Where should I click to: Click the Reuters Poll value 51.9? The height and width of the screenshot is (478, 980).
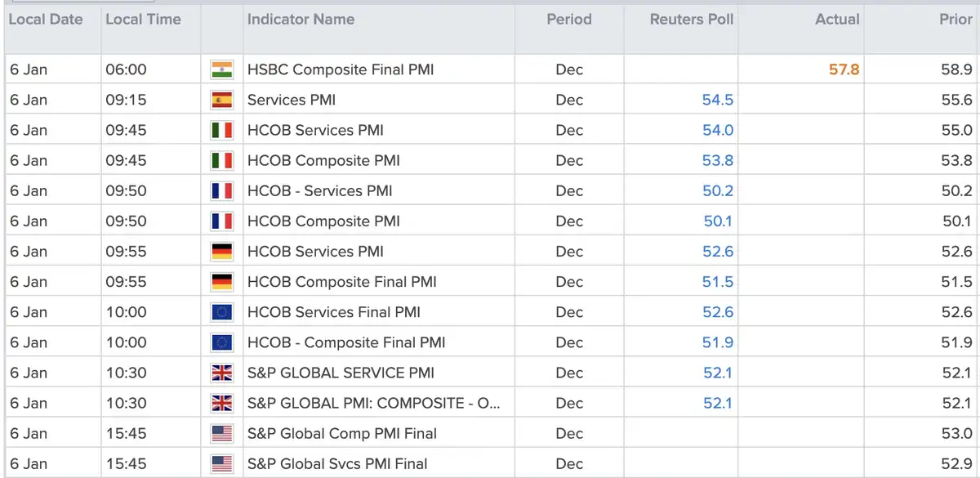pyautogui.click(x=718, y=342)
